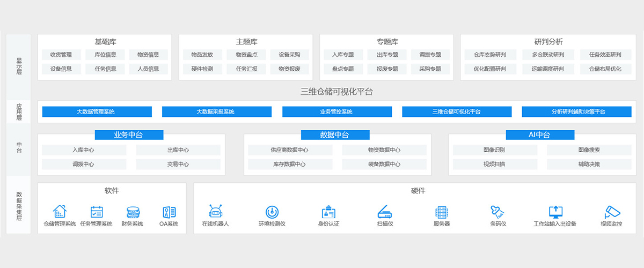The height and width of the screenshot is (268, 644).
Task: Select the 硬件检测 tag
Action: tap(202, 69)
